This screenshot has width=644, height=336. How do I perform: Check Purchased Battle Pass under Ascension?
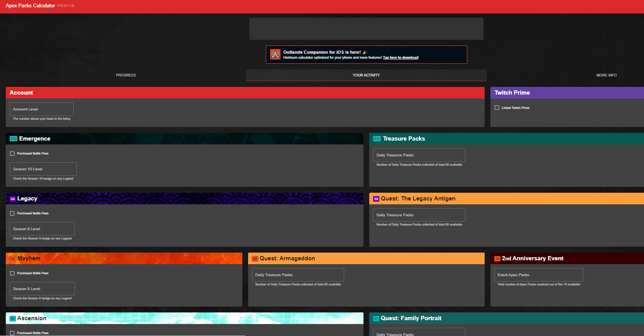click(12, 333)
